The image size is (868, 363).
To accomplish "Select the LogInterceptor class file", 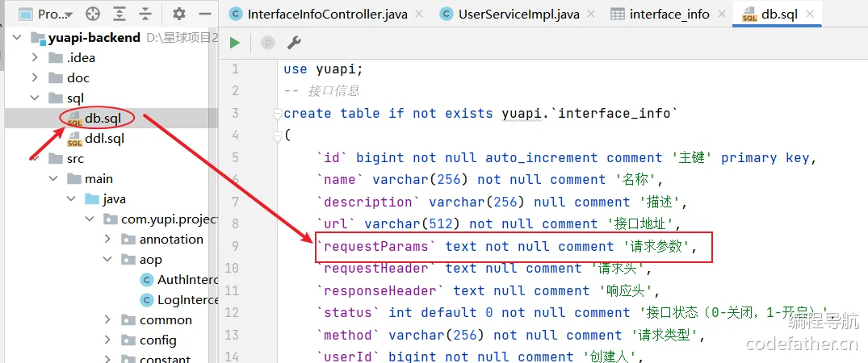I will (187, 300).
